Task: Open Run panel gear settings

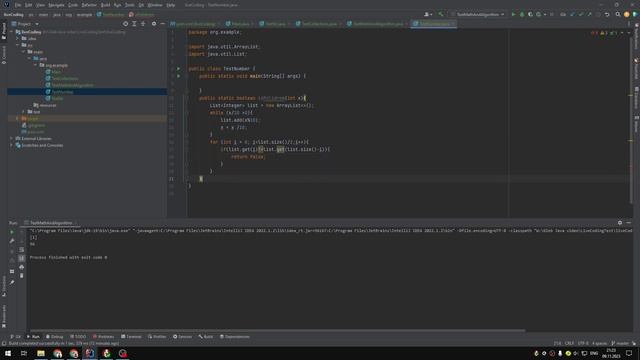Action: click(620, 223)
